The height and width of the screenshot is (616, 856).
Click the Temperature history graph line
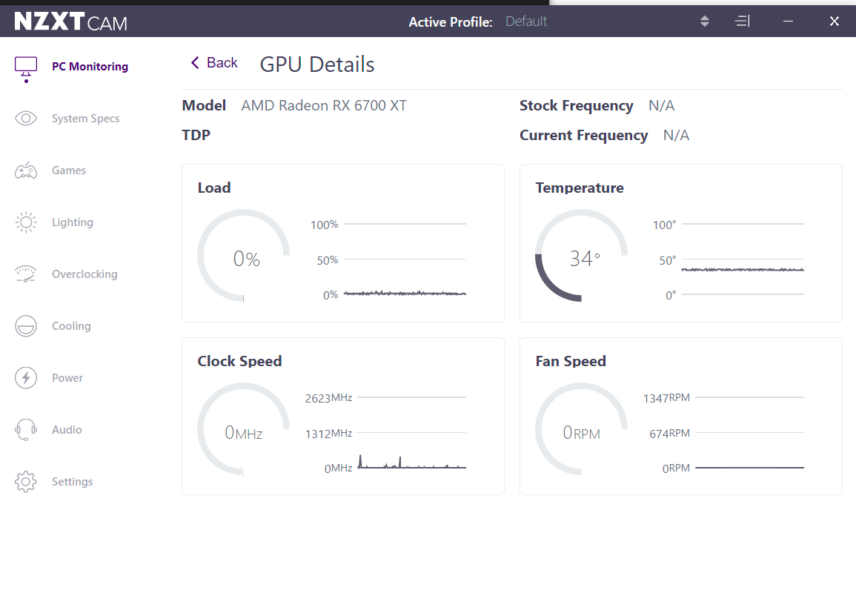743,269
